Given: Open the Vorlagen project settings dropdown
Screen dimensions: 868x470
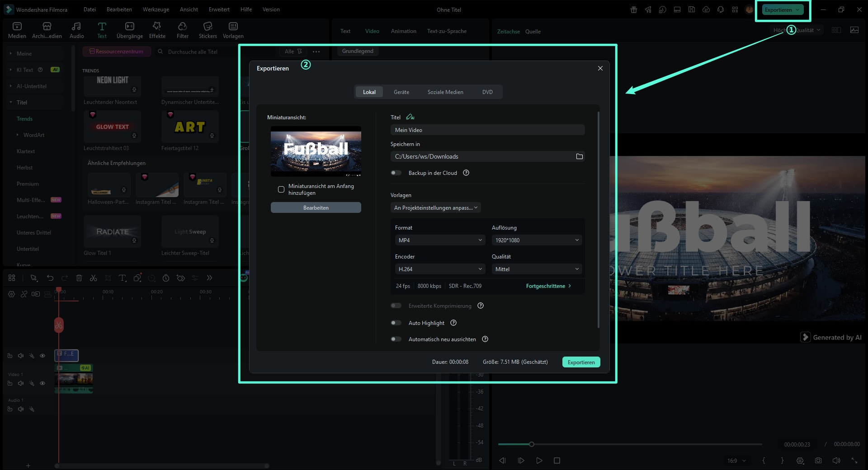Looking at the screenshot, I should (436, 207).
